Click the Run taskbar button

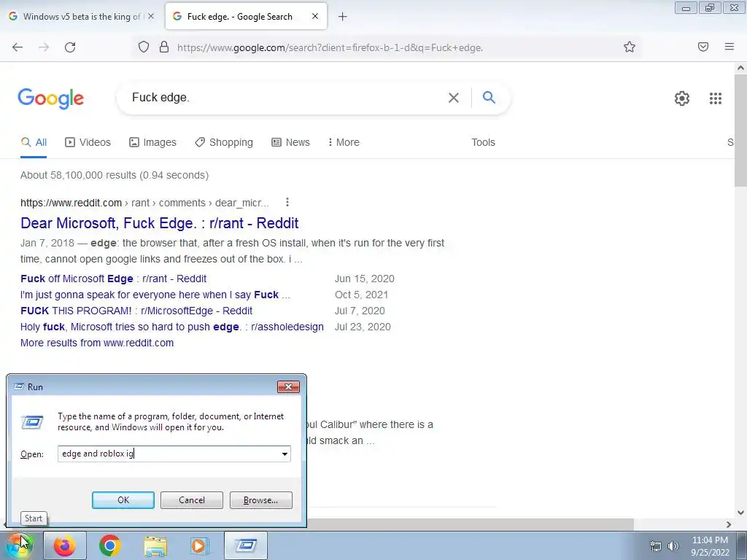pos(246,545)
